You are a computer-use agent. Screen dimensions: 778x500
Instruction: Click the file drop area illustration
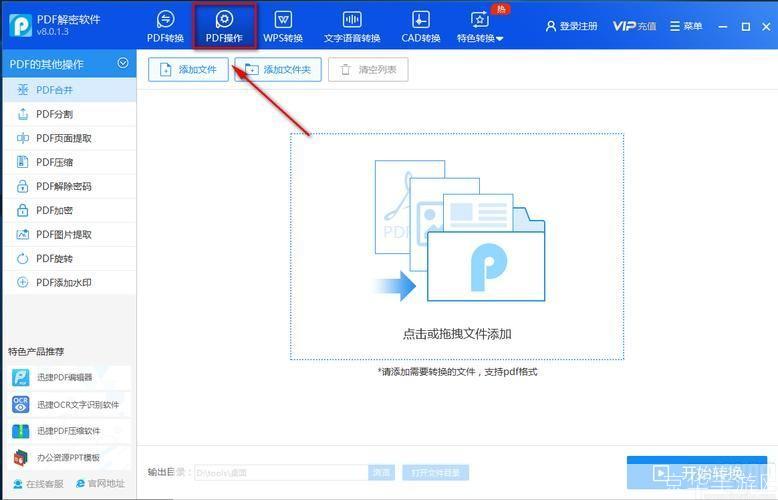pyautogui.click(x=457, y=247)
